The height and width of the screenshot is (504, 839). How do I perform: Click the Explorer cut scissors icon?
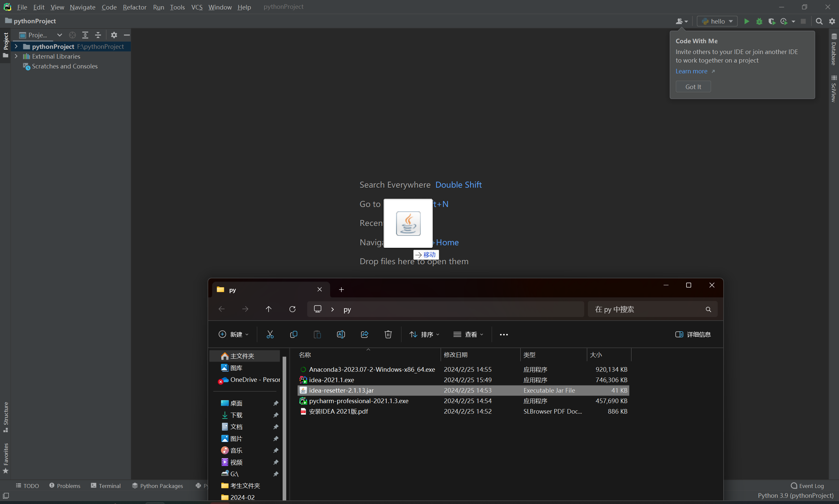point(270,335)
